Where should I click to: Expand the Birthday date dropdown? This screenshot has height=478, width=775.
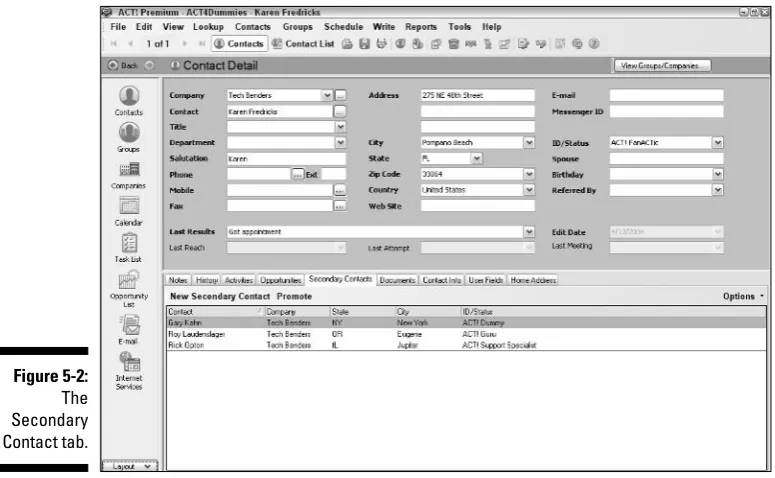pyautogui.click(x=718, y=174)
